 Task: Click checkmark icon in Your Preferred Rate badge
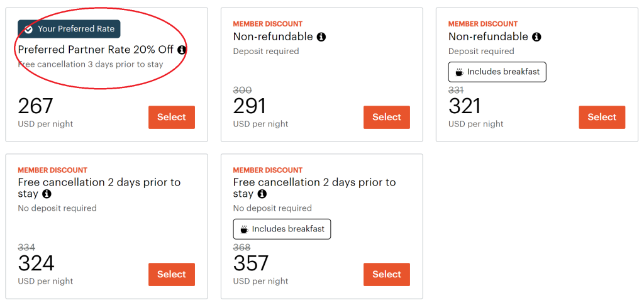point(28,29)
